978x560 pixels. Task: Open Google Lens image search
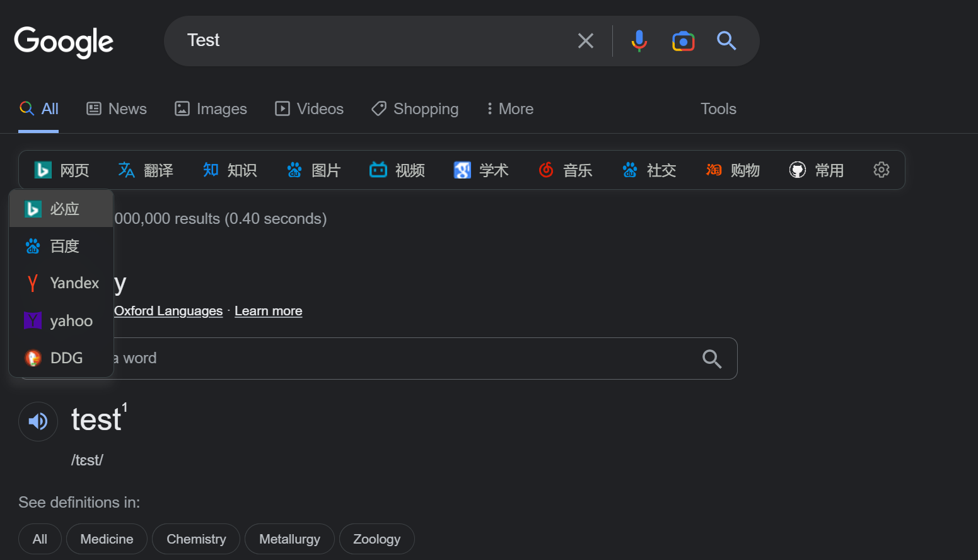683,41
